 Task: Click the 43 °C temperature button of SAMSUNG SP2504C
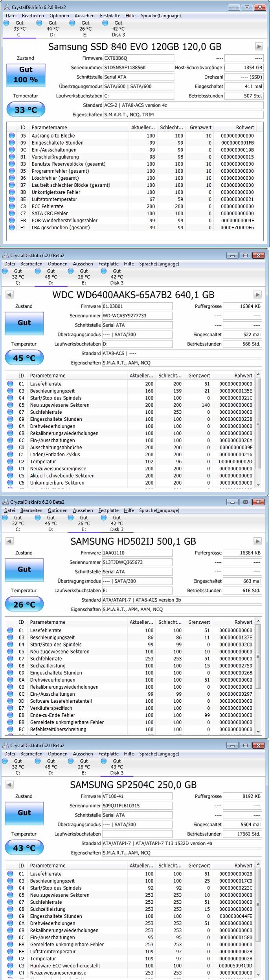(24, 848)
